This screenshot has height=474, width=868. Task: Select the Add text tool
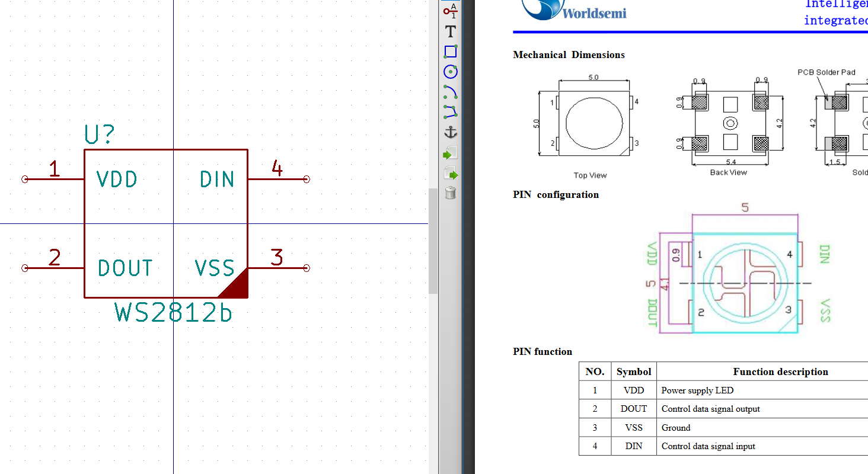tap(451, 31)
